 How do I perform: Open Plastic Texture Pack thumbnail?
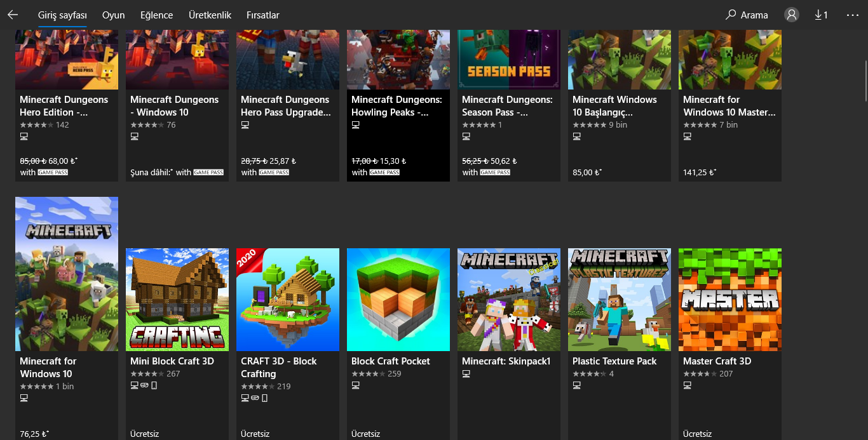[x=620, y=299]
